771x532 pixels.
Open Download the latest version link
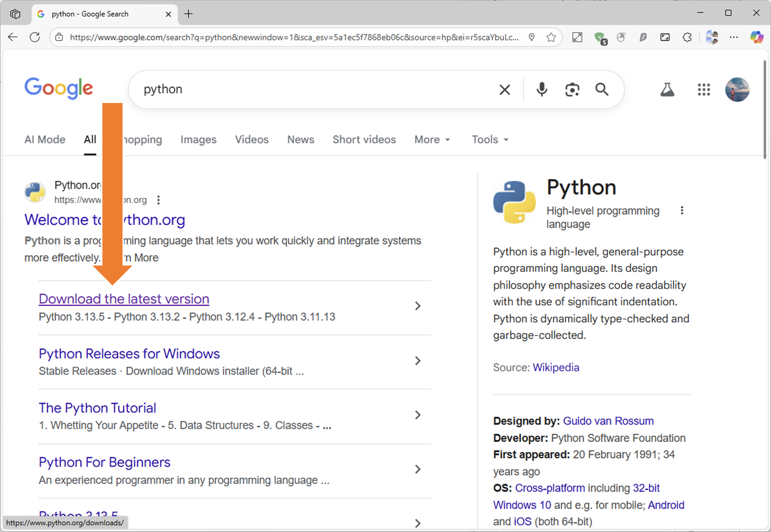[124, 299]
